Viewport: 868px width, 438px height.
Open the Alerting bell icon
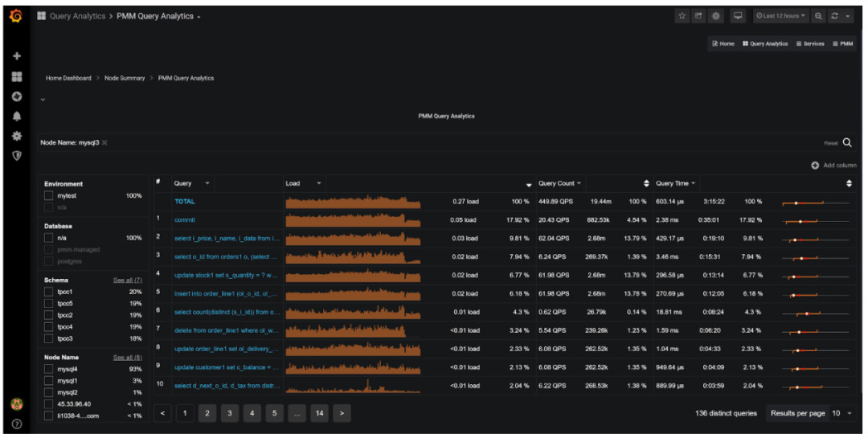pyautogui.click(x=17, y=117)
